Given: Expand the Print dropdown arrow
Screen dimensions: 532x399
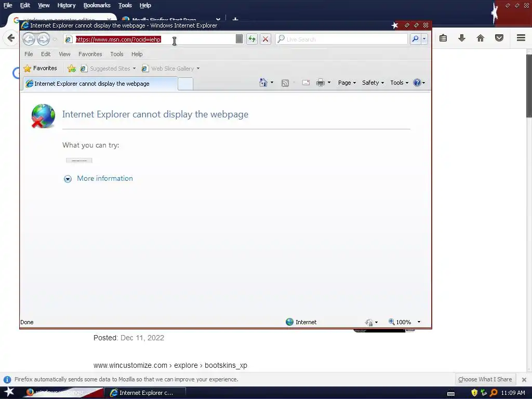Looking at the screenshot, I should click(x=329, y=83).
